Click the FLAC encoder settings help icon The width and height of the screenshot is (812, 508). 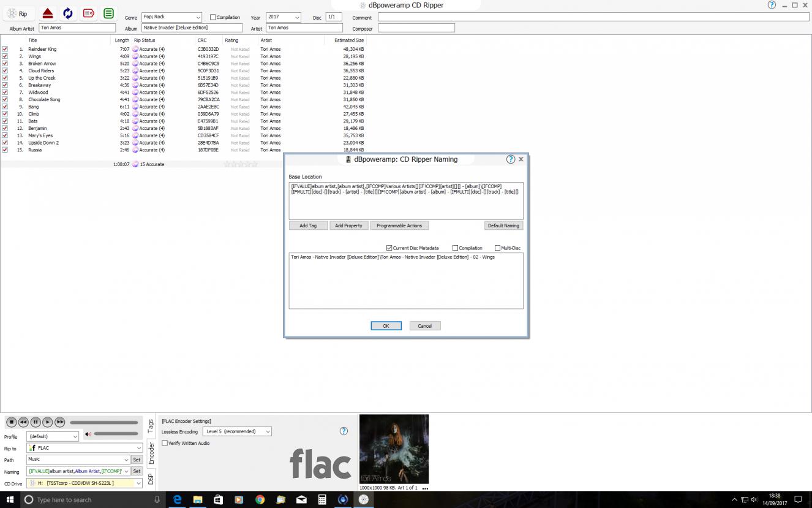[x=344, y=431]
